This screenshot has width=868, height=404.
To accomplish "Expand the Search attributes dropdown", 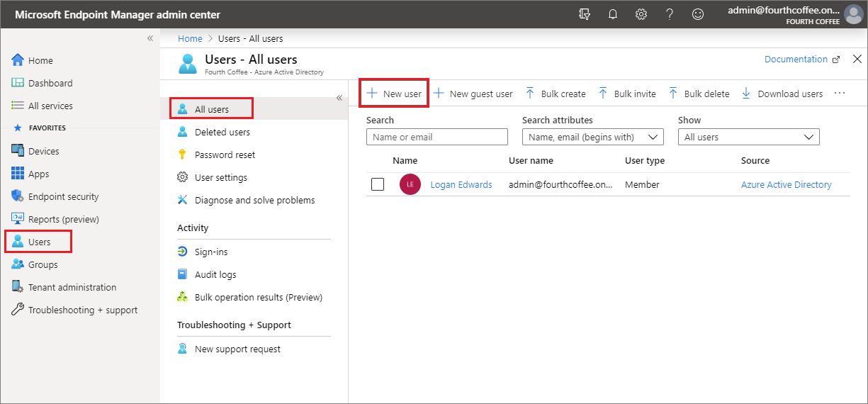I will pyautogui.click(x=593, y=137).
